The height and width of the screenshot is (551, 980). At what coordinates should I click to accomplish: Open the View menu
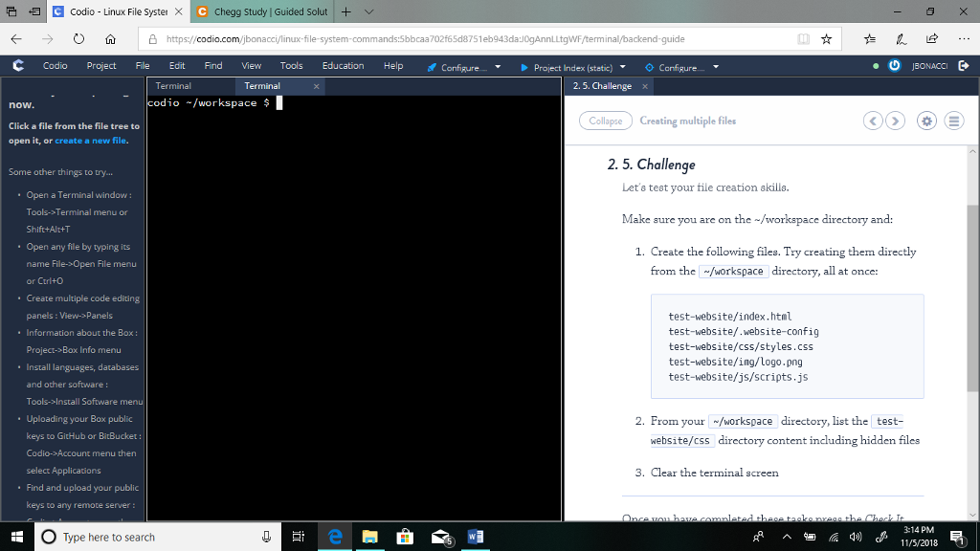click(x=252, y=66)
